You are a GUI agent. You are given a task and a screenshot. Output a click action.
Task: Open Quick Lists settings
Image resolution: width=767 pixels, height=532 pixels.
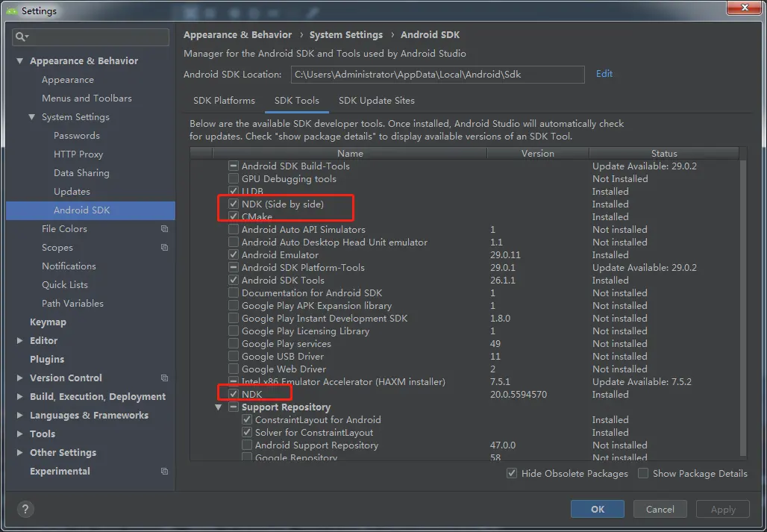click(x=65, y=284)
